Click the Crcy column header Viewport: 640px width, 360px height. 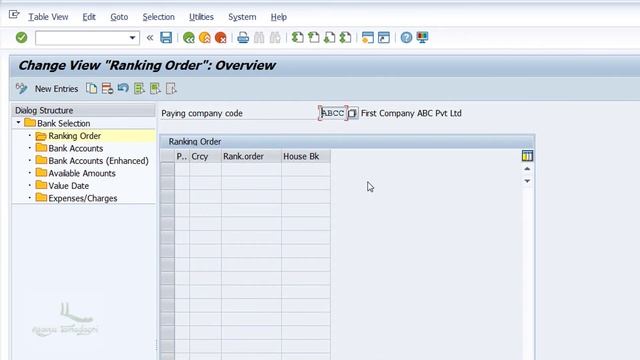point(205,156)
